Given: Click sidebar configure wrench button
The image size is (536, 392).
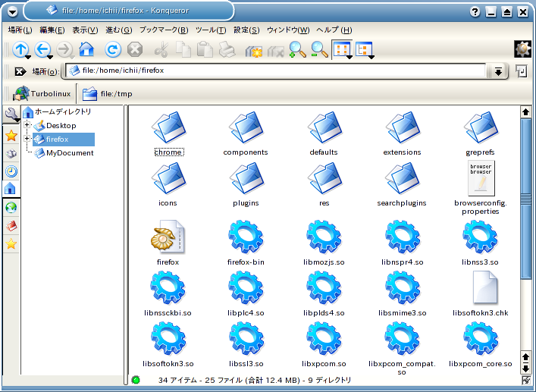Looking at the screenshot, I should [x=11, y=114].
